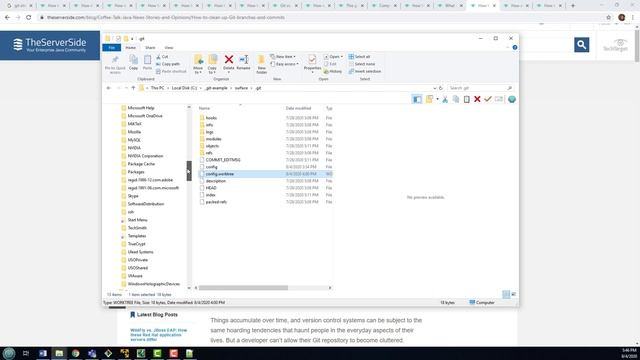Open the Open dropdown in ribbon
The image size is (640, 360).
point(333,57)
